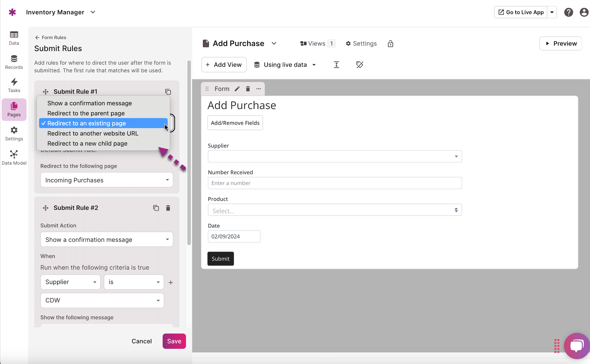This screenshot has width=590, height=364.
Task: Open the help question mark icon
Action: [x=568, y=12]
